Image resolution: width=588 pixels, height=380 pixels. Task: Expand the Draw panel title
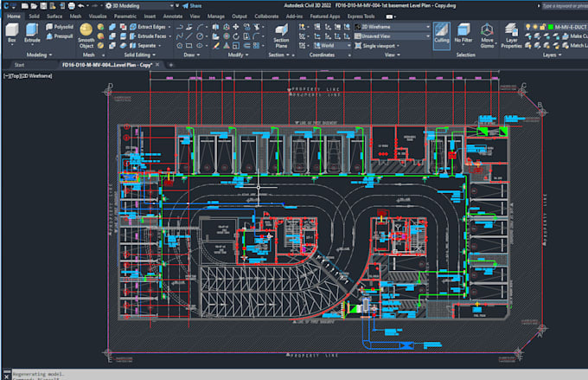point(192,55)
